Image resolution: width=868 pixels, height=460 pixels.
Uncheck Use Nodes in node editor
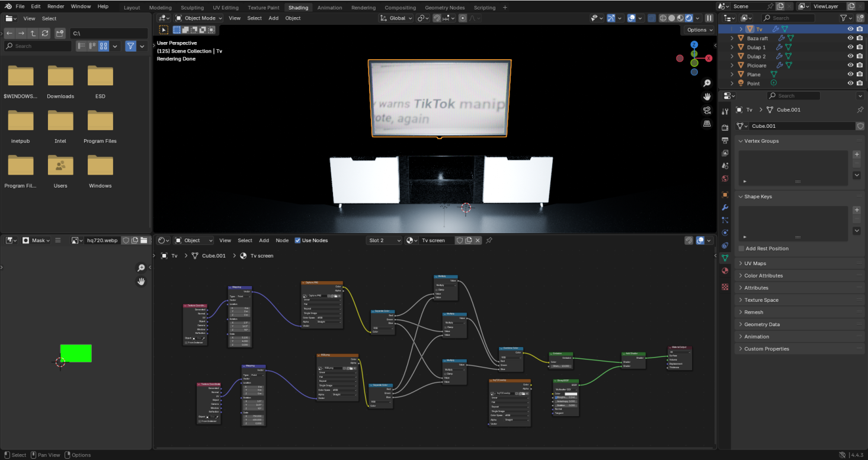point(297,240)
